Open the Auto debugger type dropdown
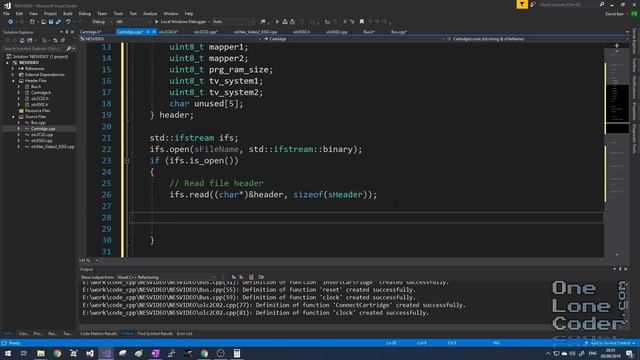The image size is (640, 360). coord(233,22)
